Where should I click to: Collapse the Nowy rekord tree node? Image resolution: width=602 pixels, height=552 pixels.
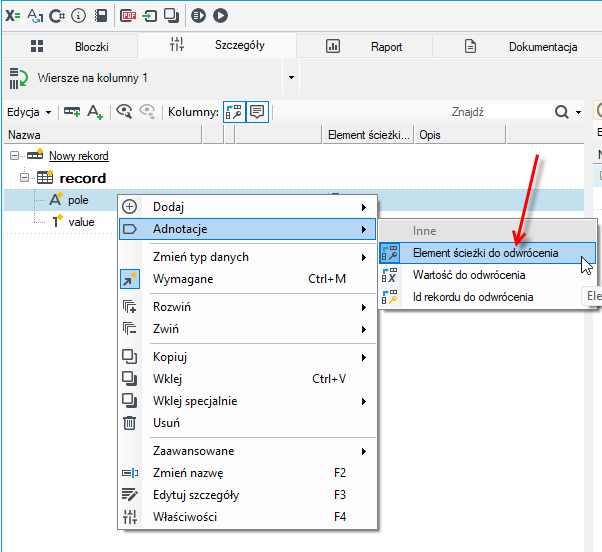point(14,155)
